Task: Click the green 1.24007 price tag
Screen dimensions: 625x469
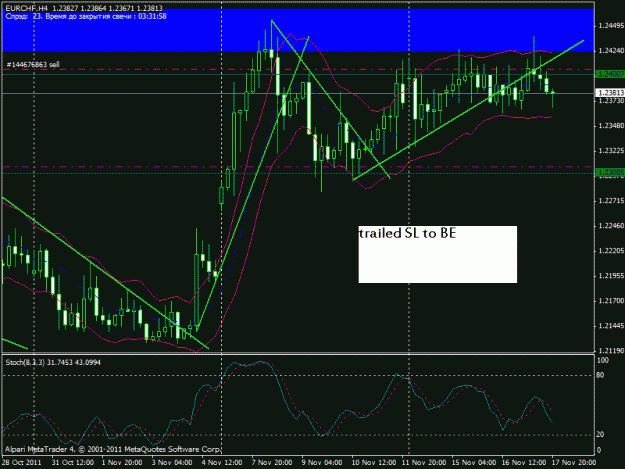Action: (x=610, y=74)
